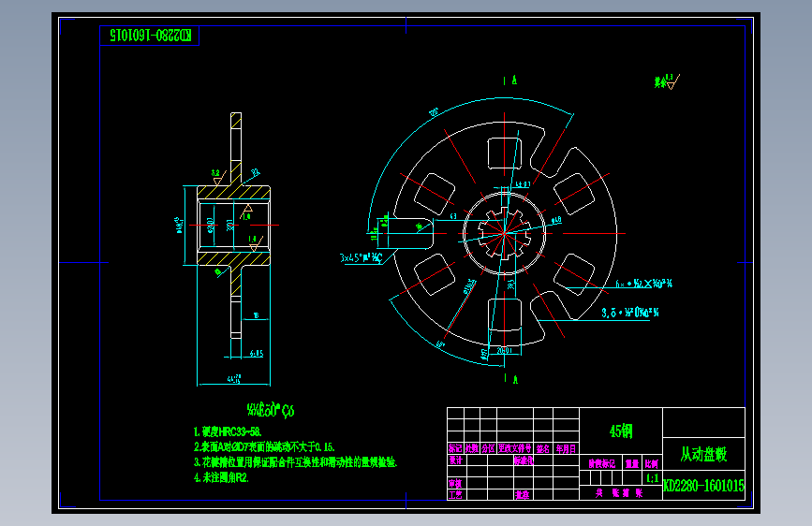
Task: Select the "处数" column header
Action: point(472,448)
